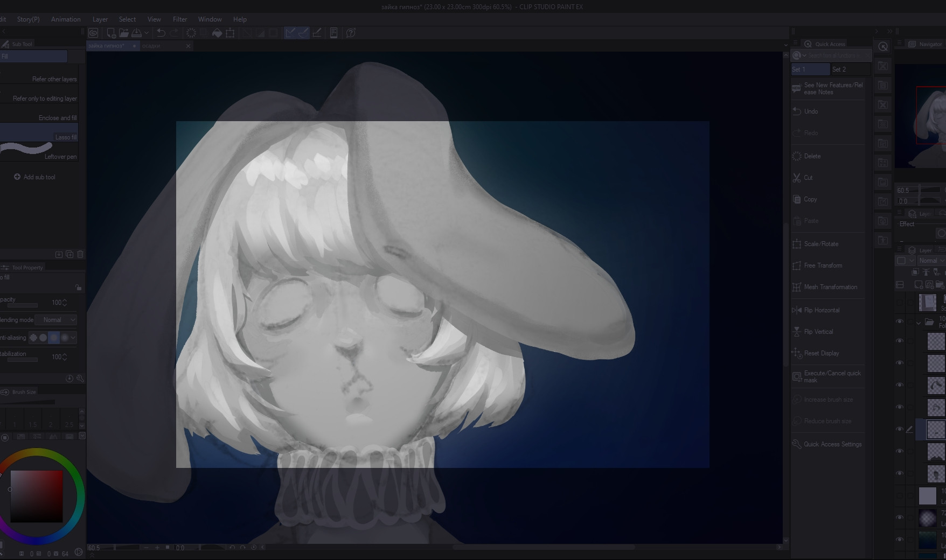Open the Window menu
The width and height of the screenshot is (946, 560).
pyautogui.click(x=210, y=19)
